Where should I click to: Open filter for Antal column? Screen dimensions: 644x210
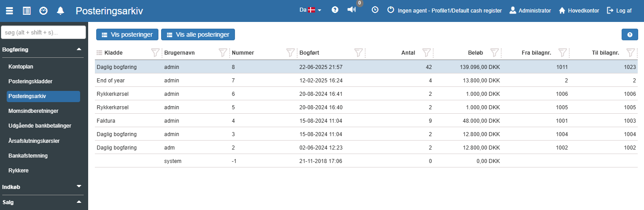pyautogui.click(x=426, y=53)
